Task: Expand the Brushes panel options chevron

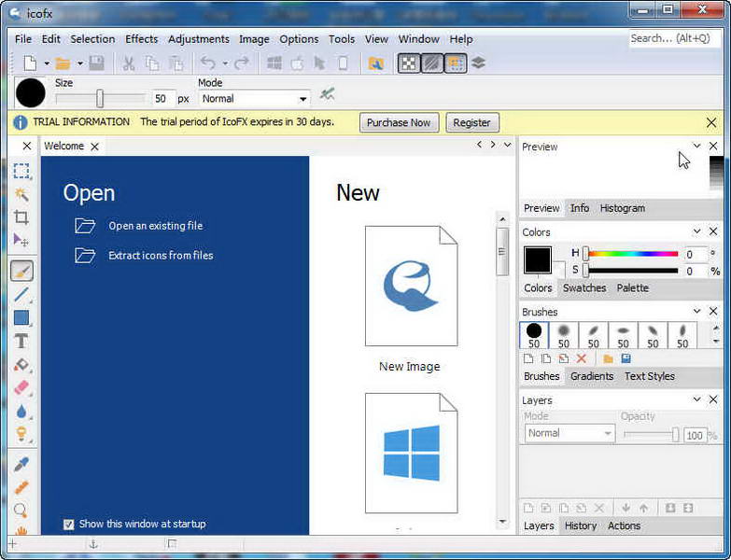Action: coord(696,311)
